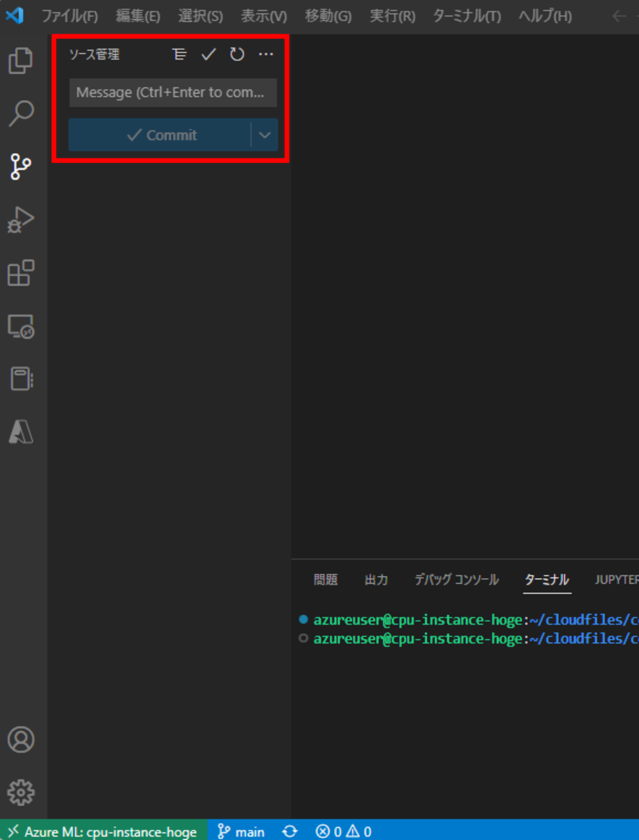
Task: Click the Commit button
Action: (x=162, y=134)
